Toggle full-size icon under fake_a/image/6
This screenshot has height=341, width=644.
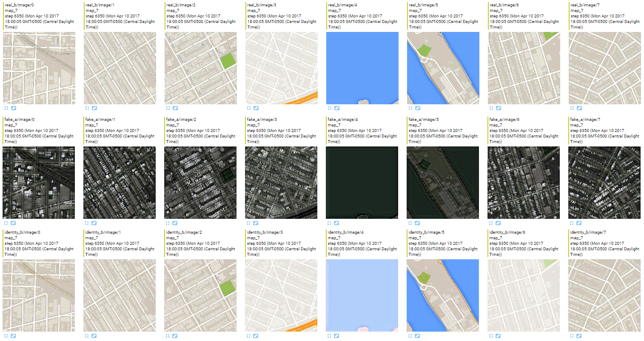(491, 223)
